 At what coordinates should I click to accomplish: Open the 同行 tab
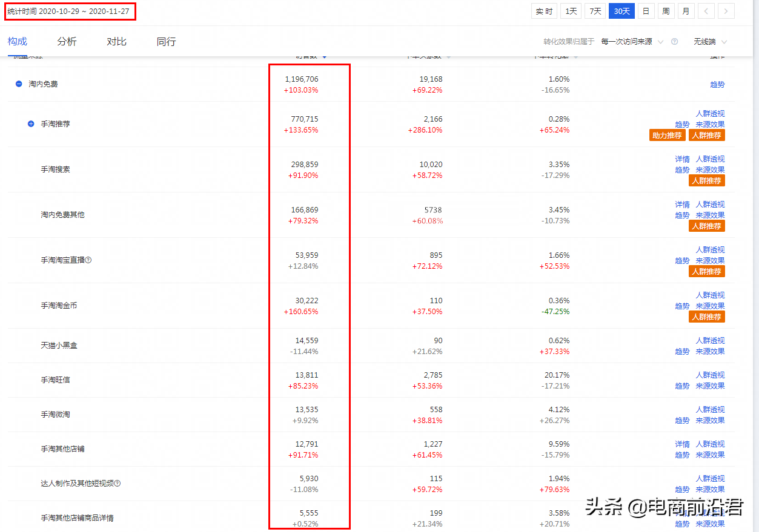[x=166, y=42]
